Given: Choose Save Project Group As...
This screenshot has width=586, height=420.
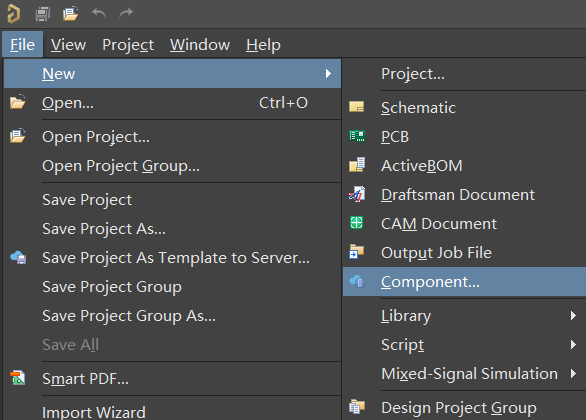Looking at the screenshot, I should point(172,316).
